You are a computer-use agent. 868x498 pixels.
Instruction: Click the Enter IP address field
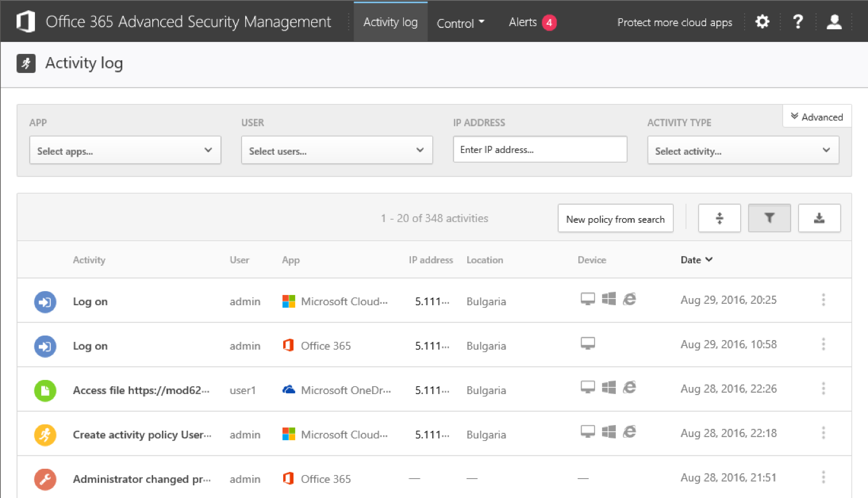click(x=539, y=149)
